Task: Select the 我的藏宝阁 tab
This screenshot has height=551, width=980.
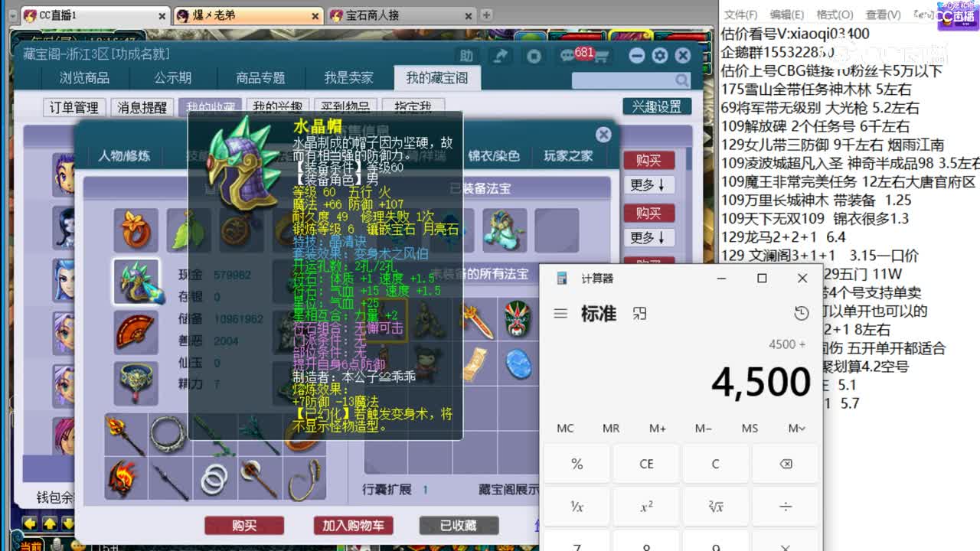Action: pos(437,78)
